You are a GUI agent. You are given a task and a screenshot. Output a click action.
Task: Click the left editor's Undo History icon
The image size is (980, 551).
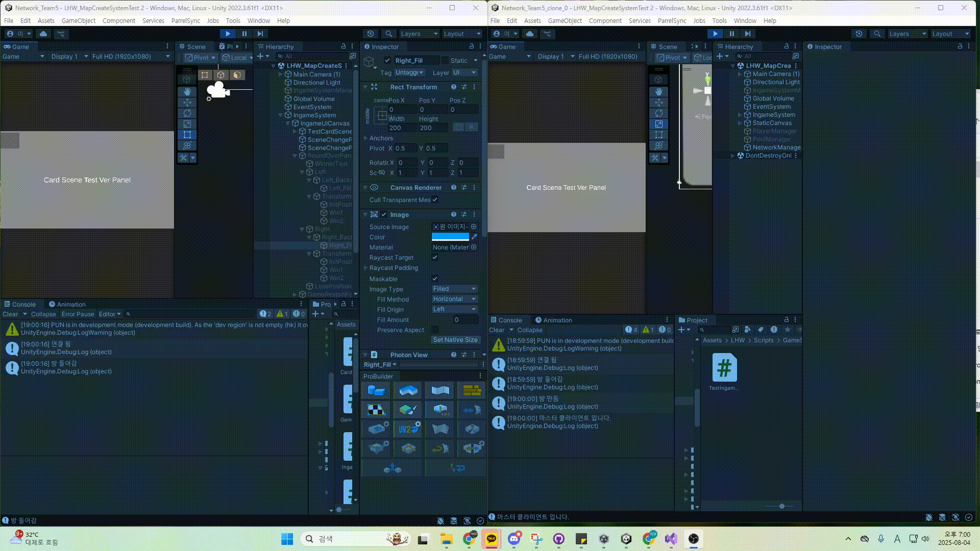(x=371, y=34)
